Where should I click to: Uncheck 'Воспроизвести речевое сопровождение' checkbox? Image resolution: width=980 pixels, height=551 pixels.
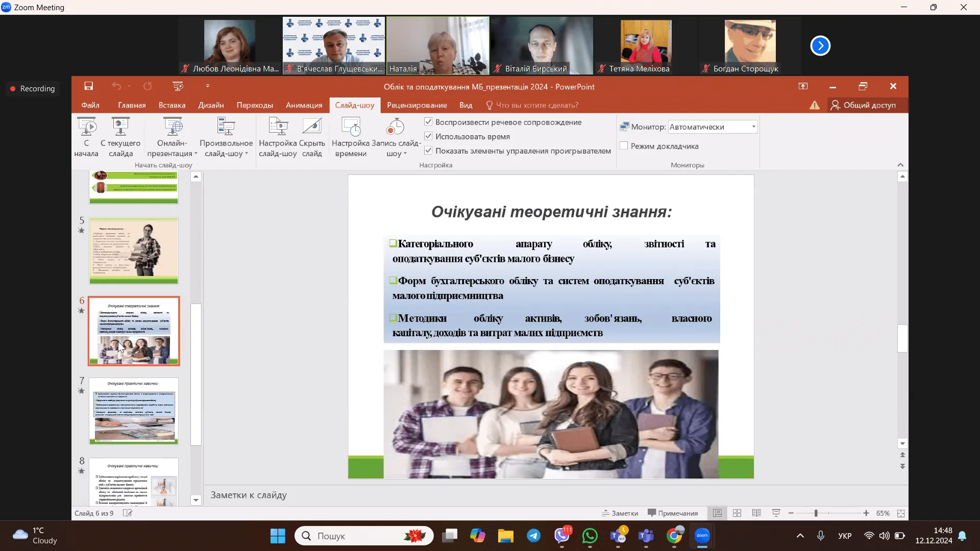point(428,122)
